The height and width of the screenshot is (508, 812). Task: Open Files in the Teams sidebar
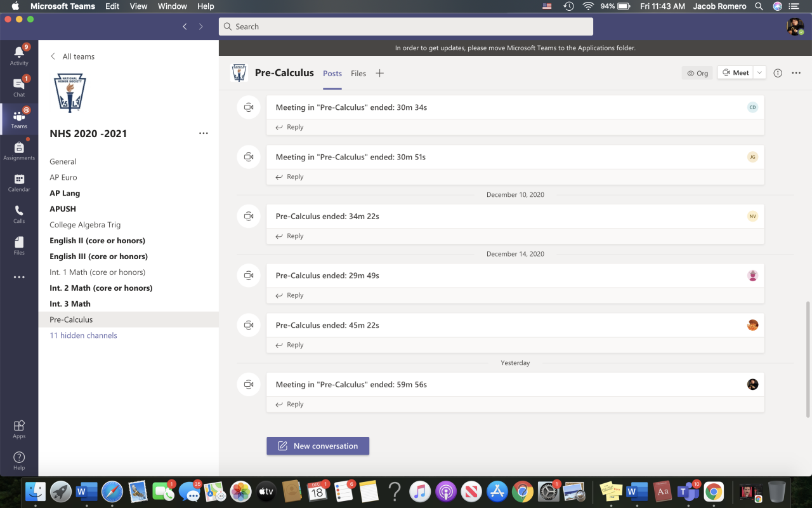coord(19,246)
